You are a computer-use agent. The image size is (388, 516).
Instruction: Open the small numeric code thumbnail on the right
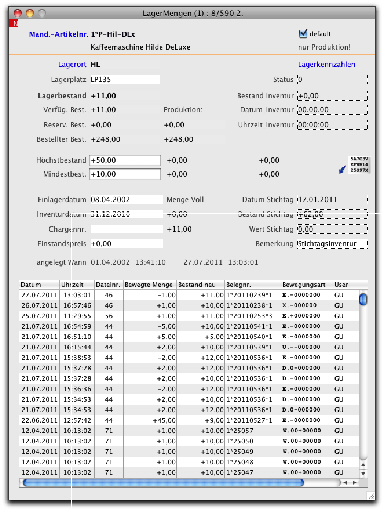pos(359,165)
